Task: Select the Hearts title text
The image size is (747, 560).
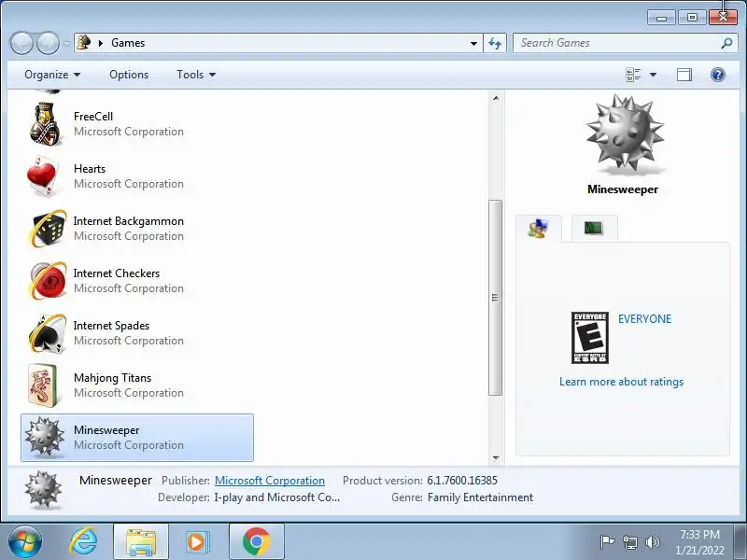Action: [x=90, y=169]
